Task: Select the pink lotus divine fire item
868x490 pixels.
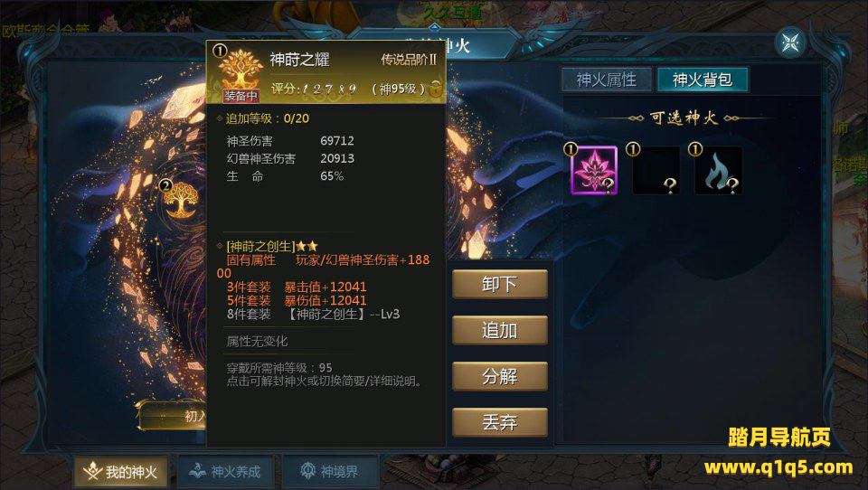Action: coord(594,171)
